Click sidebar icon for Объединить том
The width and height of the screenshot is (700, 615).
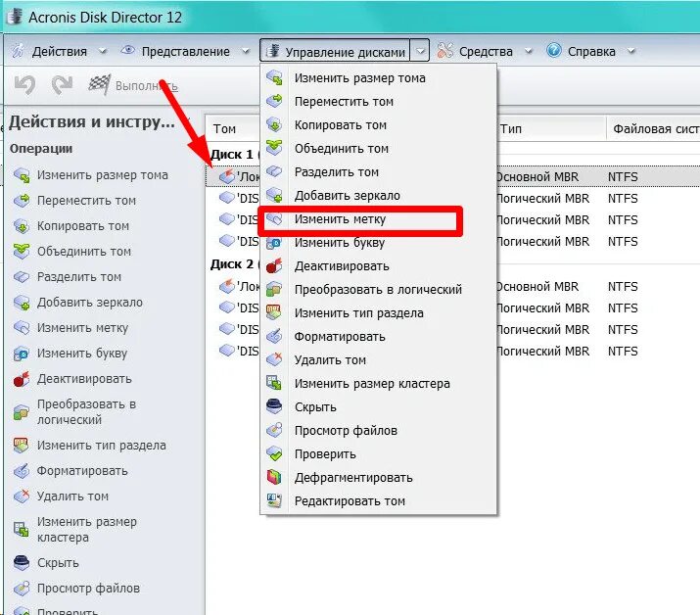pyautogui.click(x=21, y=251)
